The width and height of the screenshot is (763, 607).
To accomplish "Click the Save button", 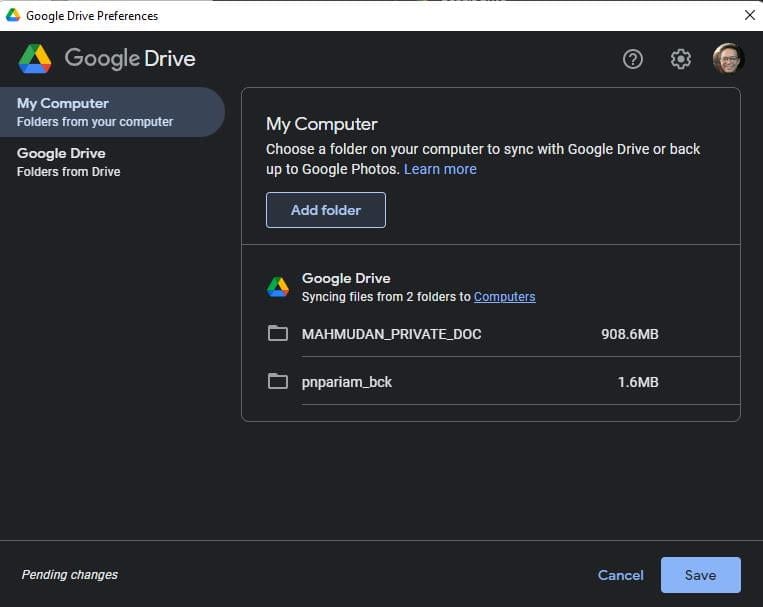I will tap(700, 575).
